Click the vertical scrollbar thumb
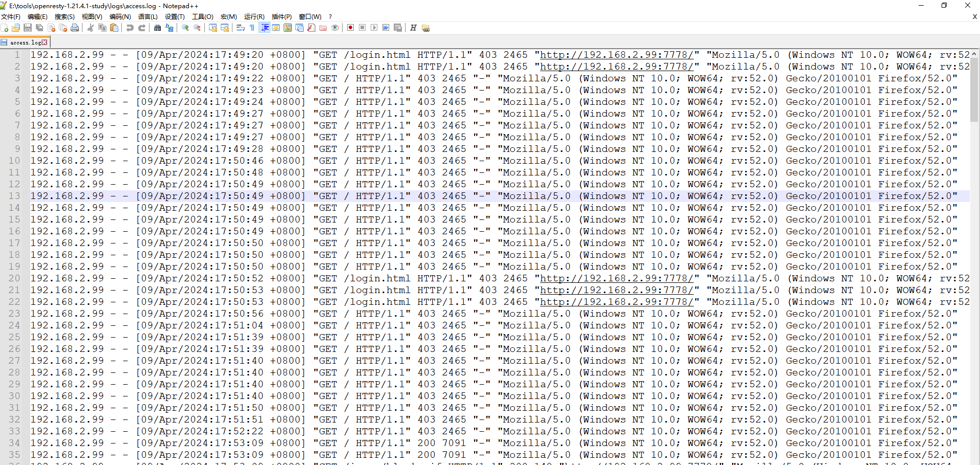Screen dimensions: 980x465 [974, 90]
